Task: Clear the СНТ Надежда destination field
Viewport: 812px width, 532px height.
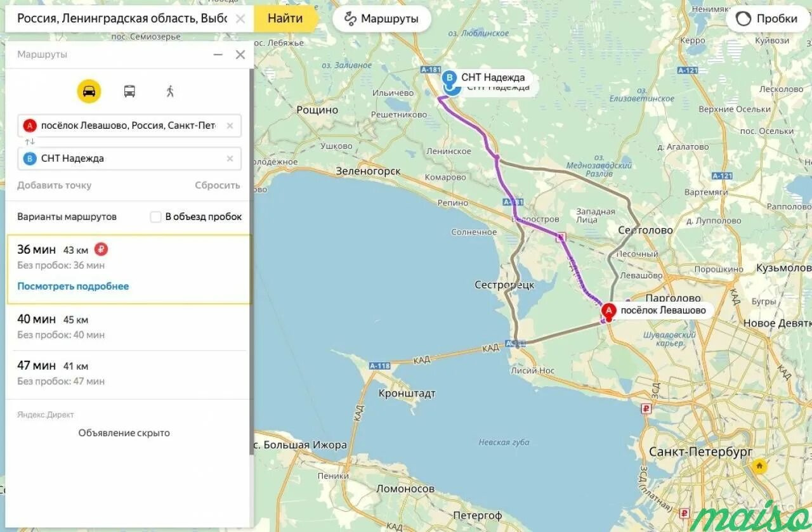Action: (x=230, y=159)
